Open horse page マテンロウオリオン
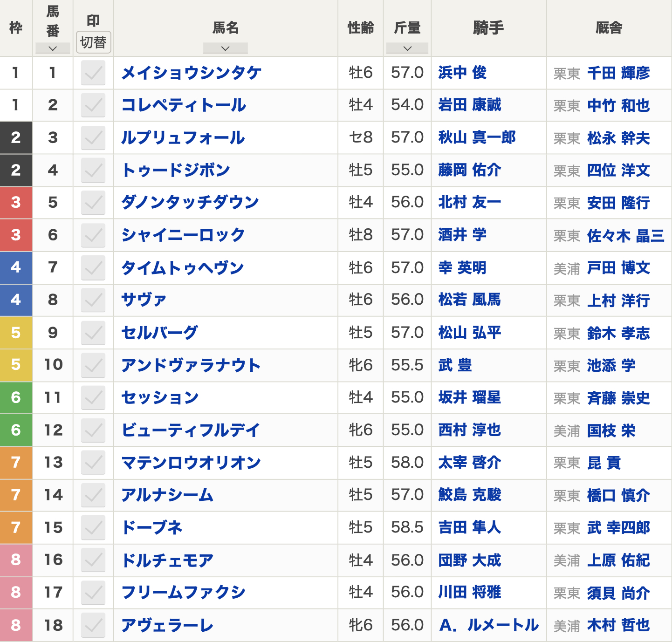The width and height of the screenshot is (672, 642). (x=191, y=463)
